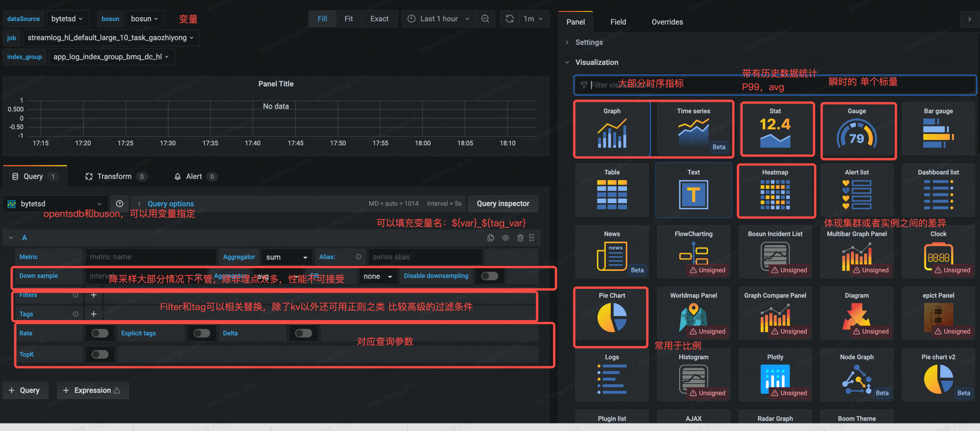This screenshot has height=431, width=980.
Task: Delete query A using the trash icon
Action: click(520, 238)
